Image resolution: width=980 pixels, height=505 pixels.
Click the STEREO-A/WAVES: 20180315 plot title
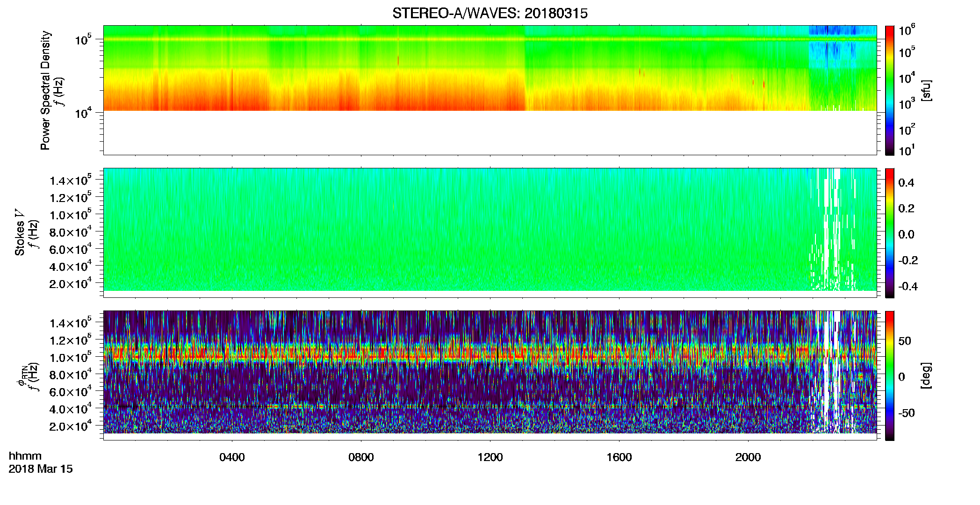click(490, 14)
